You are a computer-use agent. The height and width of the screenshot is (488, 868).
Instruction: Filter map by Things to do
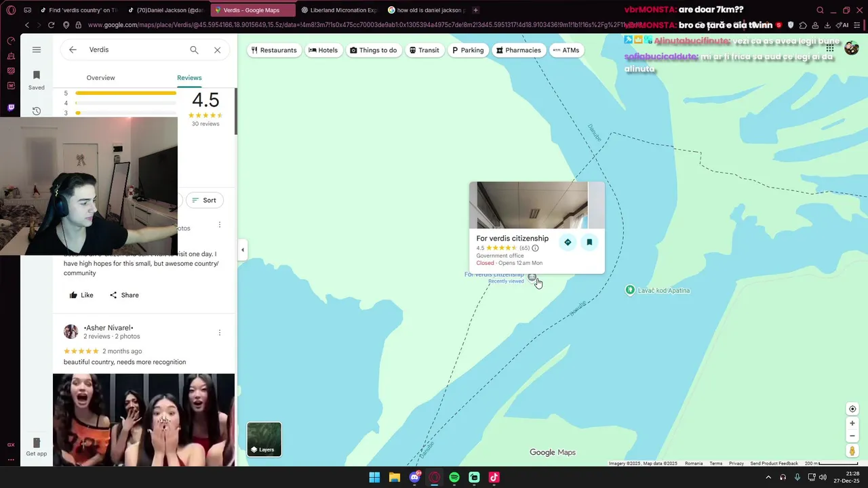pyautogui.click(x=373, y=50)
